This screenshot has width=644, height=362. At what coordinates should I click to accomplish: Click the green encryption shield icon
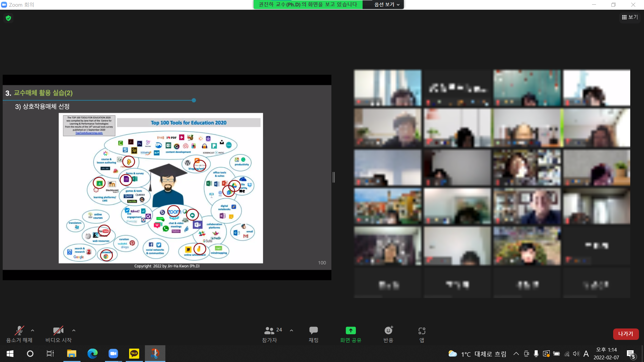tap(8, 18)
